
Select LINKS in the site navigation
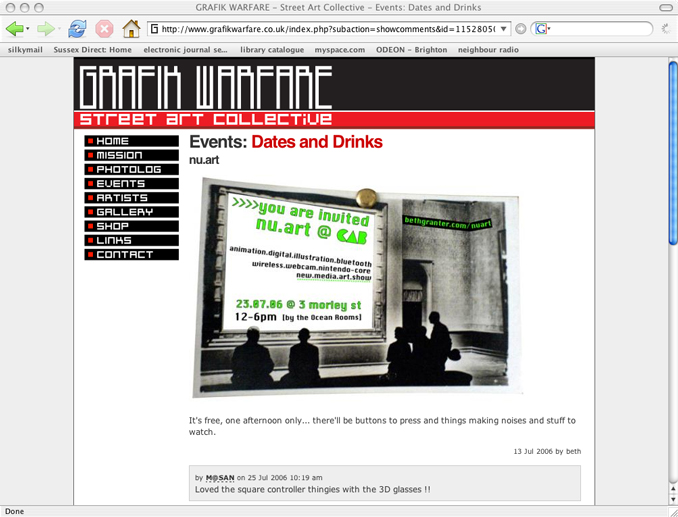point(131,240)
